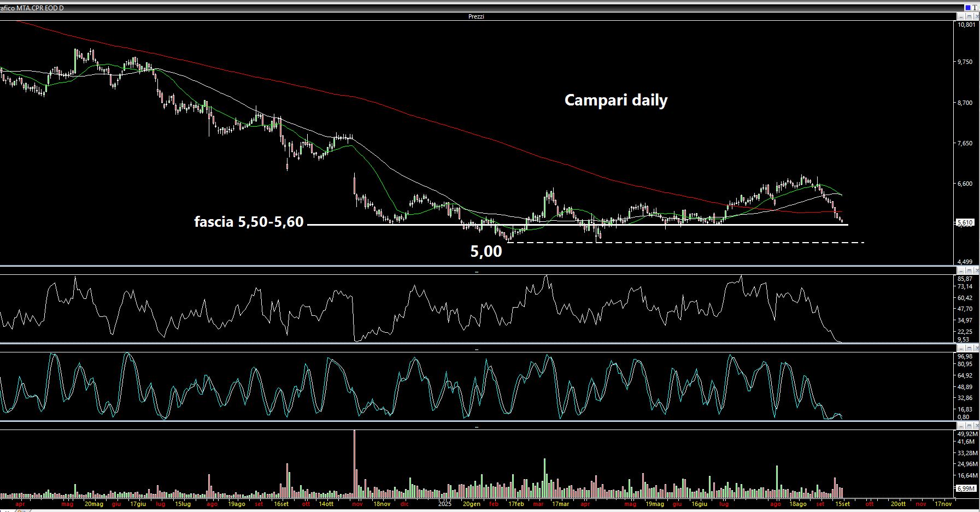Viewport: 980px width, 512px height.
Task: Click the current price tag 5,610
Action: tap(965, 223)
